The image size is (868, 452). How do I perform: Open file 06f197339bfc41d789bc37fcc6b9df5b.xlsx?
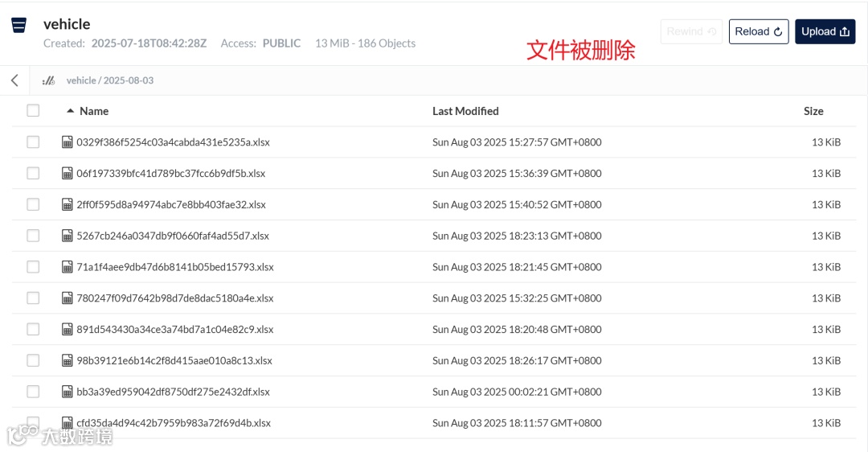tap(171, 174)
